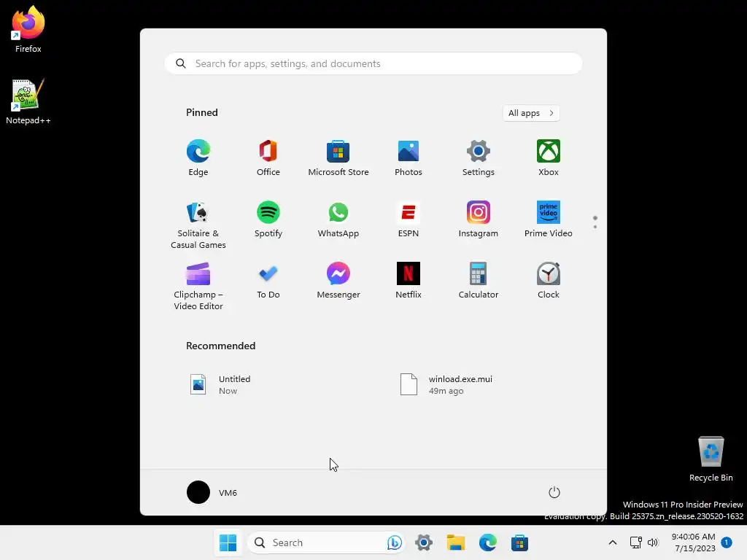Open Settings gear on the taskbar

(x=424, y=542)
